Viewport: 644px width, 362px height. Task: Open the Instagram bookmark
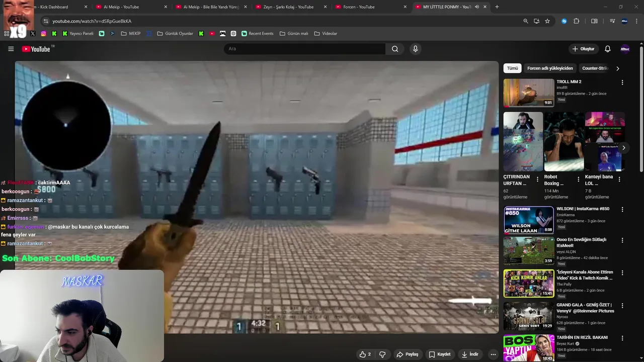(x=43, y=34)
